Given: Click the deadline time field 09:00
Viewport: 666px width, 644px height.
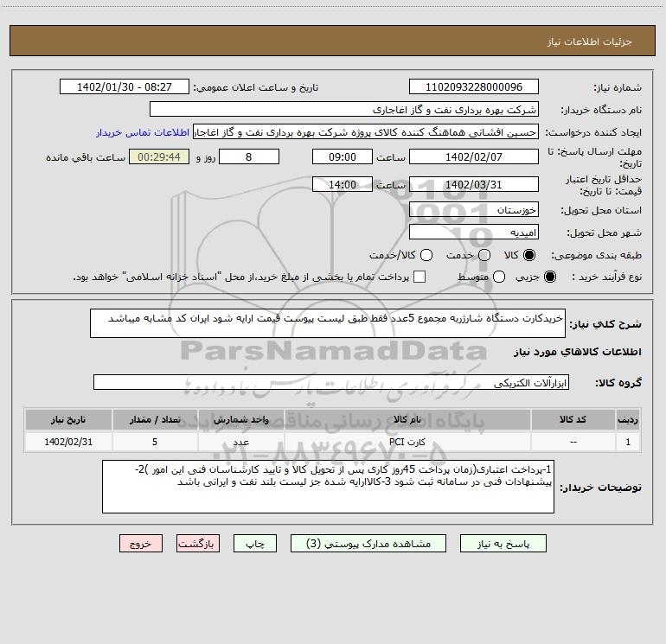Looking at the screenshot, I should click(x=343, y=157).
